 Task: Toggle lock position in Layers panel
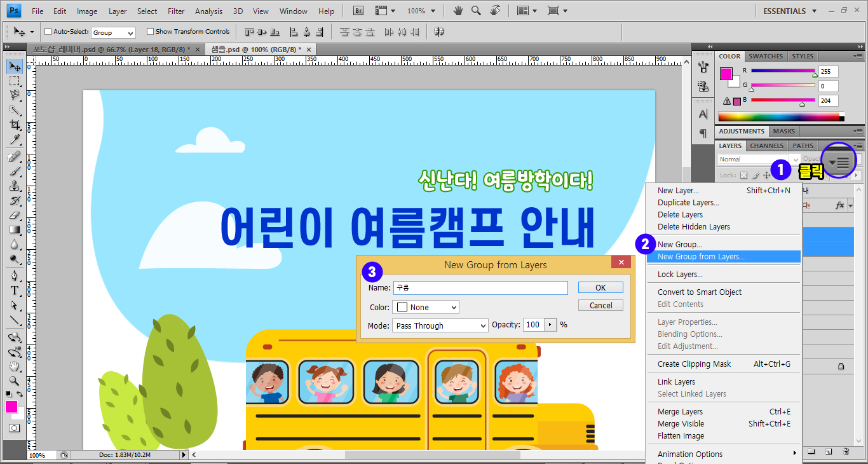coord(766,175)
